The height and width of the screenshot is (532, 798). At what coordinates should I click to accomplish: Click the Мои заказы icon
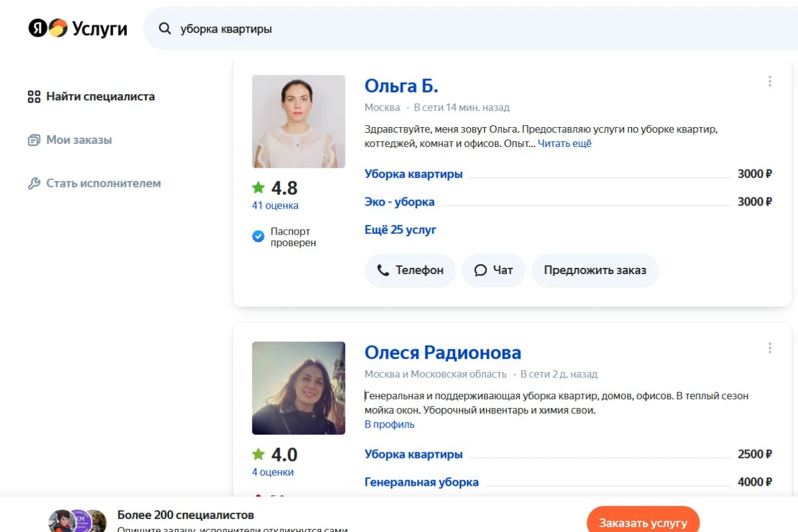[x=34, y=140]
